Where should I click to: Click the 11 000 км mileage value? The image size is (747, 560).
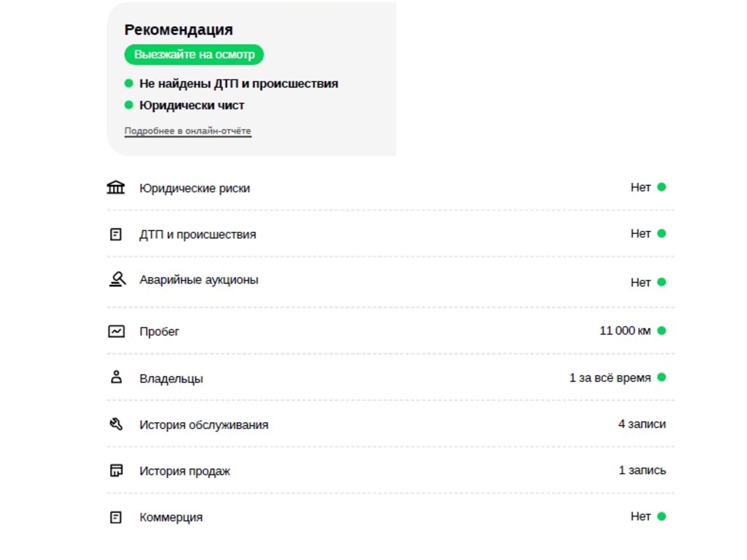coord(625,331)
